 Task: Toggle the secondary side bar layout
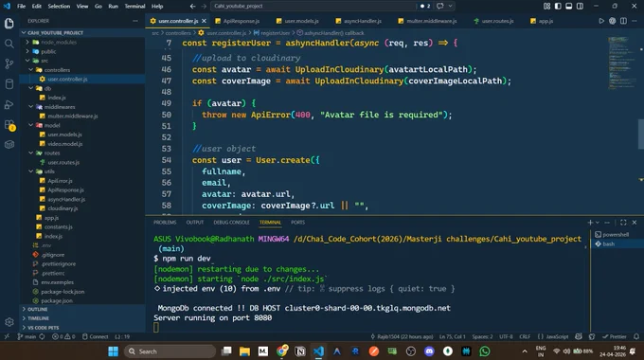[580, 7]
